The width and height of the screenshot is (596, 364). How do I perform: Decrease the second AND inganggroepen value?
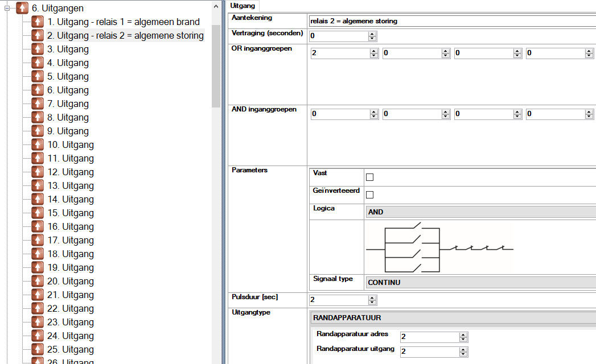coord(446,116)
